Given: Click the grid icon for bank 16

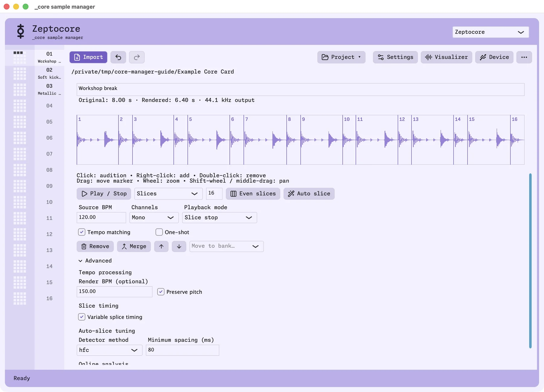Looking at the screenshot, I should 20,298.
